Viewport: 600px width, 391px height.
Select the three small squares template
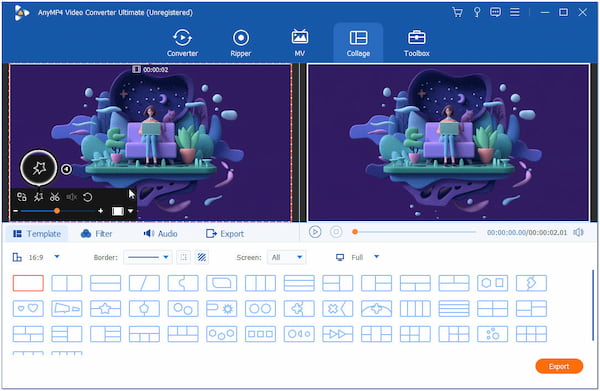(x=260, y=334)
